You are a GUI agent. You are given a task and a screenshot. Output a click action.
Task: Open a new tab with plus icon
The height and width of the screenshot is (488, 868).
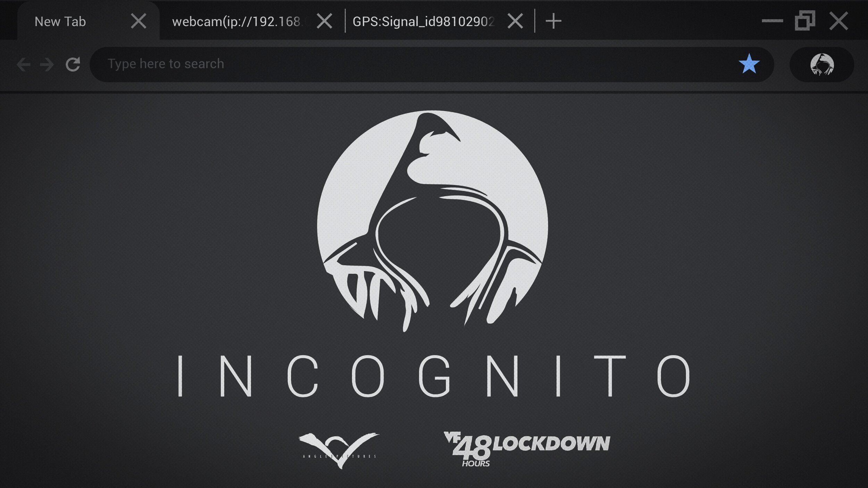click(553, 22)
